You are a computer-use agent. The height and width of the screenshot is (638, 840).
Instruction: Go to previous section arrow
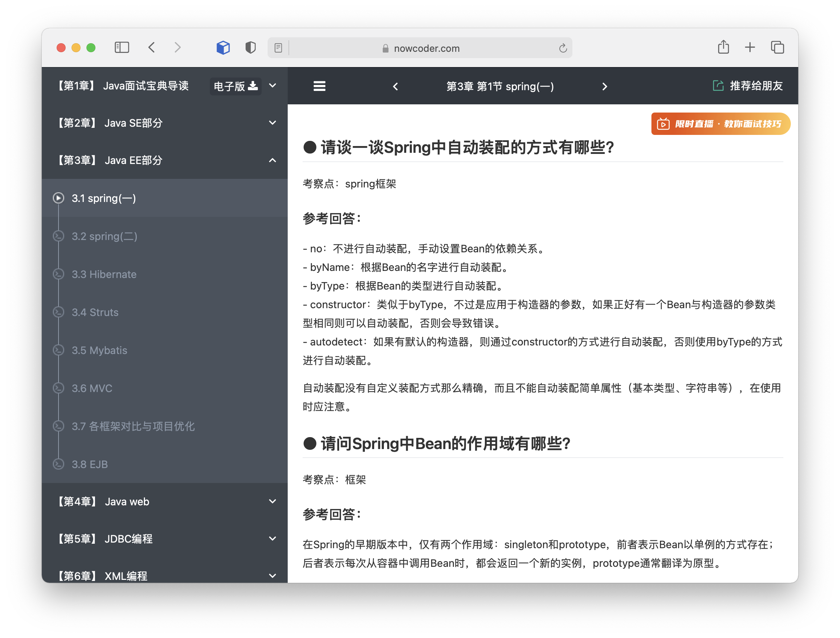[395, 86]
